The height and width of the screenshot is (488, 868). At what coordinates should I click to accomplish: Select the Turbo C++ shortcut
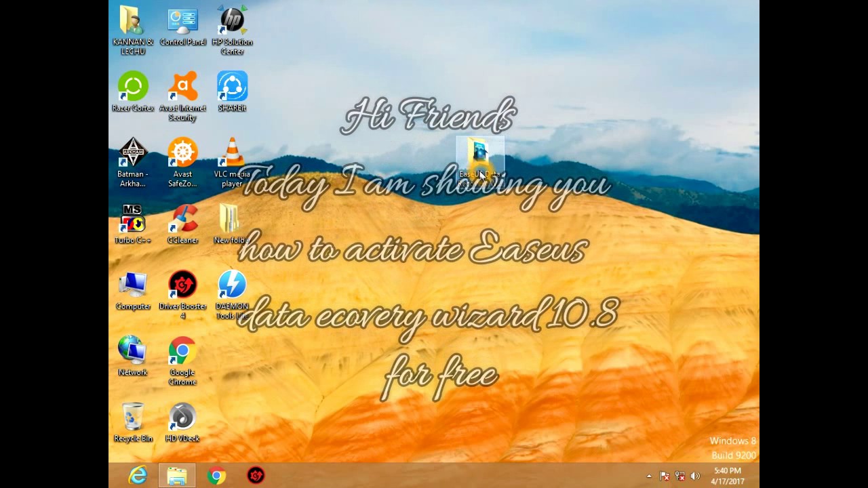coord(133,224)
